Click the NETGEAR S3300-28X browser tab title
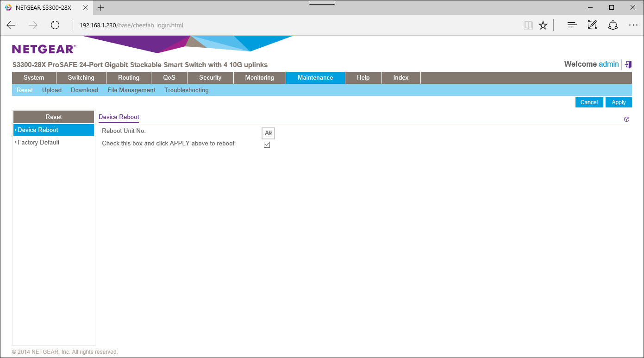 [x=44, y=7]
